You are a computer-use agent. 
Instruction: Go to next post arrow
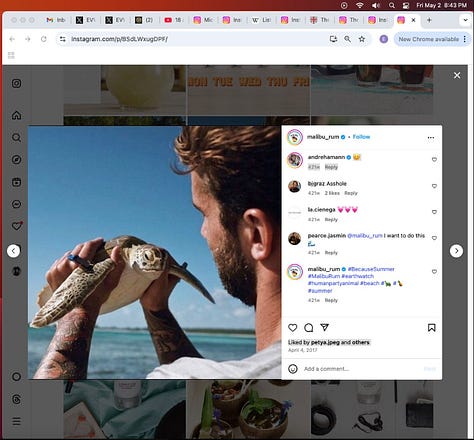(x=456, y=251)
